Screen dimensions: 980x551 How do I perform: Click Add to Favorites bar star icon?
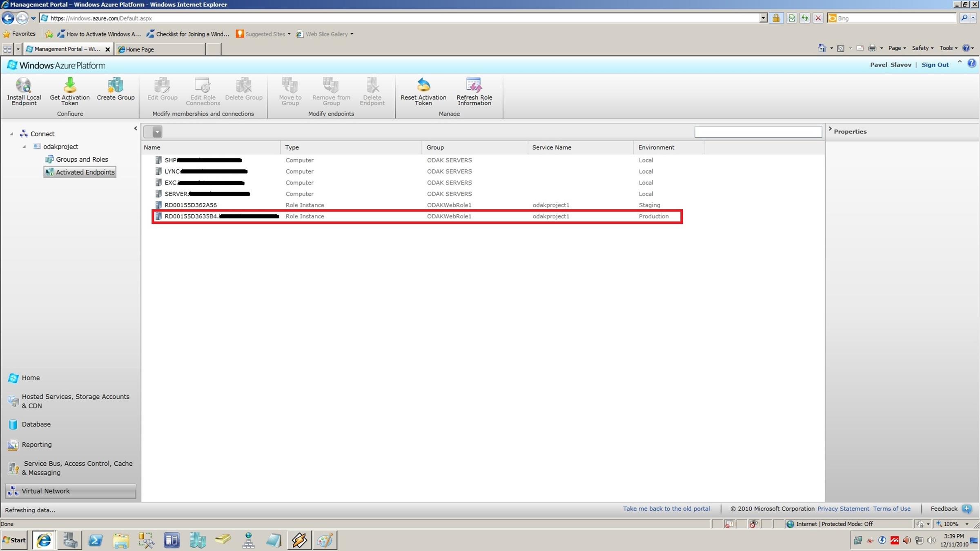point(49,34)
